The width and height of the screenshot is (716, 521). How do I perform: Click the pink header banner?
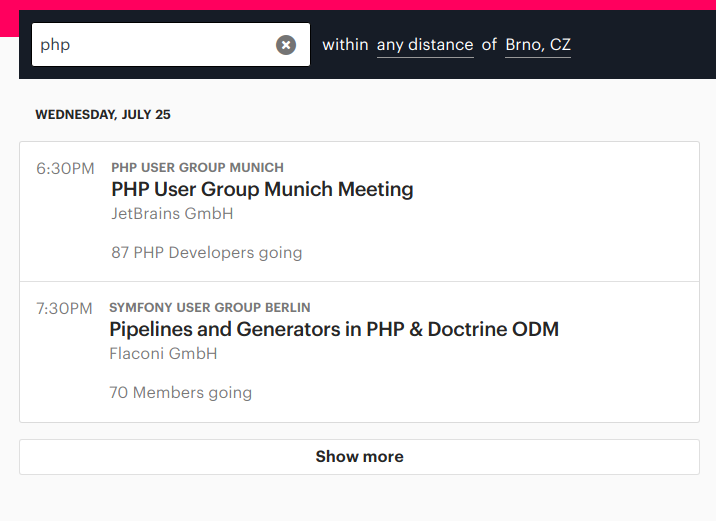[358, 5]
